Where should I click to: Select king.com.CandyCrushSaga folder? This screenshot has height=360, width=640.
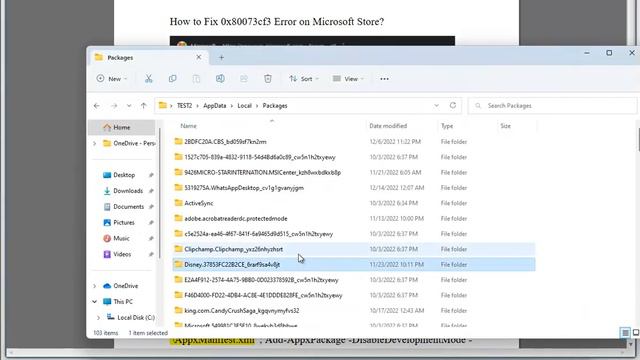click(x=354, y=311)
